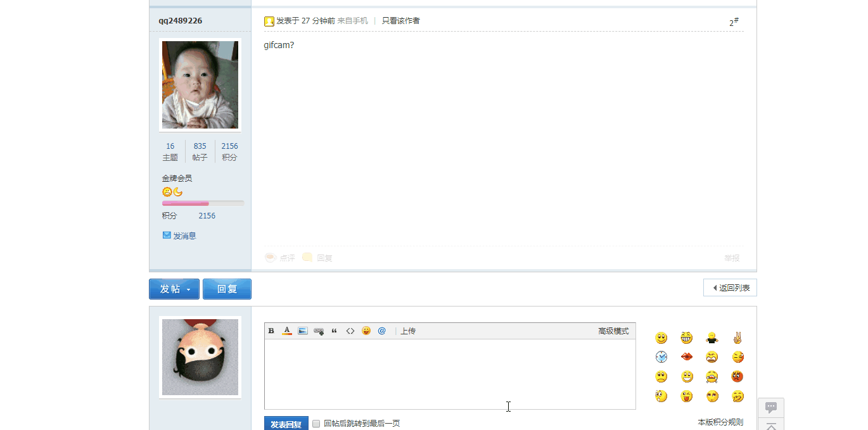
Task: Click 返回列表 to go back
Action: pos(731,288)
